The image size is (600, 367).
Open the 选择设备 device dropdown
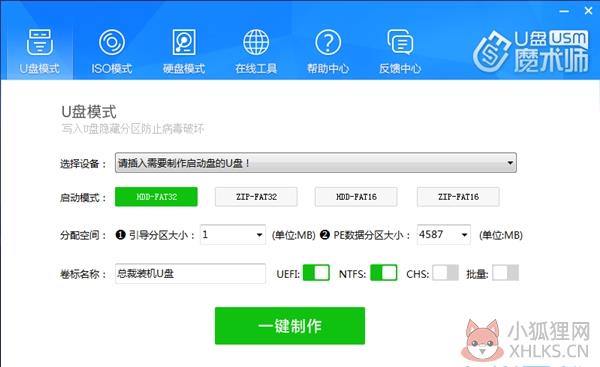coord(316,163)
